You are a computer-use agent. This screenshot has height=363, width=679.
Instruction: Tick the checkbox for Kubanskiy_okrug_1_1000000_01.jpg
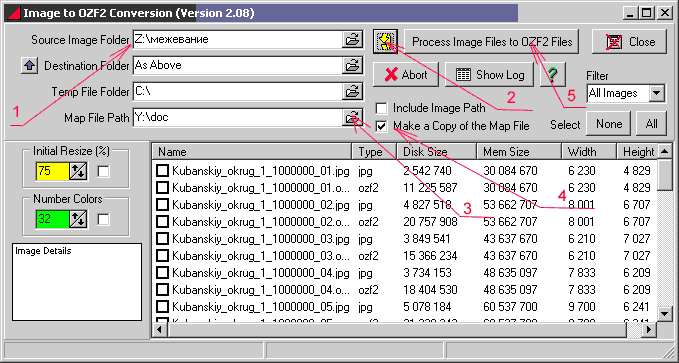coord(162,171)
